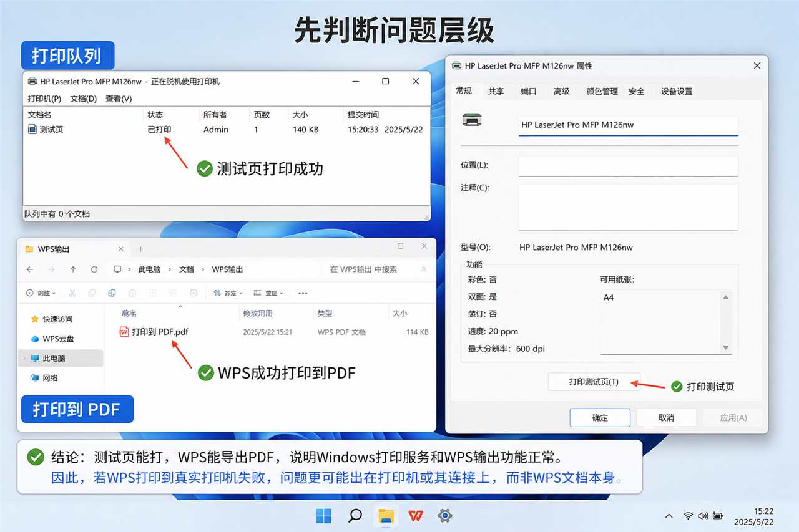Click the 此电脑 breadcrumb in address bar
This screenshot has width=799, height=532.
click(149, 269)
